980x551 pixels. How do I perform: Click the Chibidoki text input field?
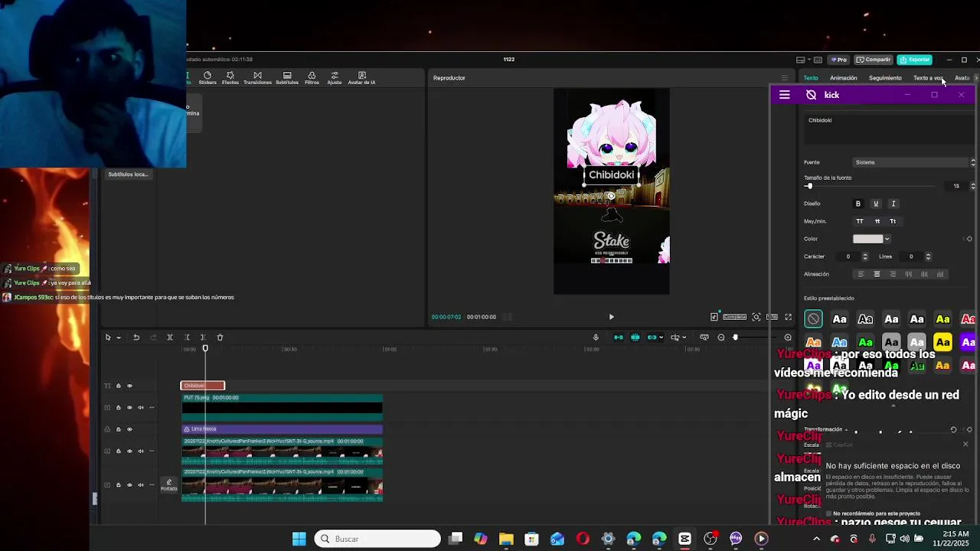[x=888, y=129]
